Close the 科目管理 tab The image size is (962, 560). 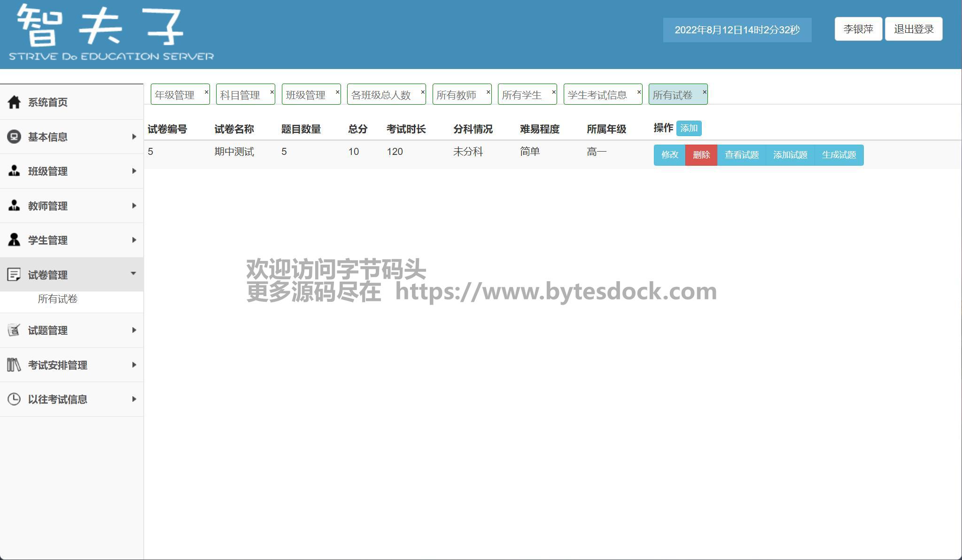click(x=272, y=92)
